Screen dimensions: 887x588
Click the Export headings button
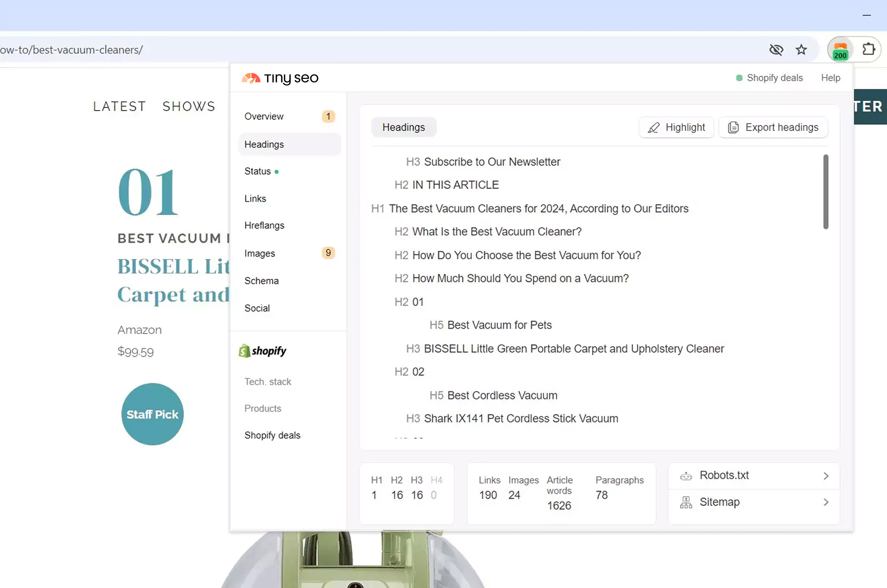(773, 127)
